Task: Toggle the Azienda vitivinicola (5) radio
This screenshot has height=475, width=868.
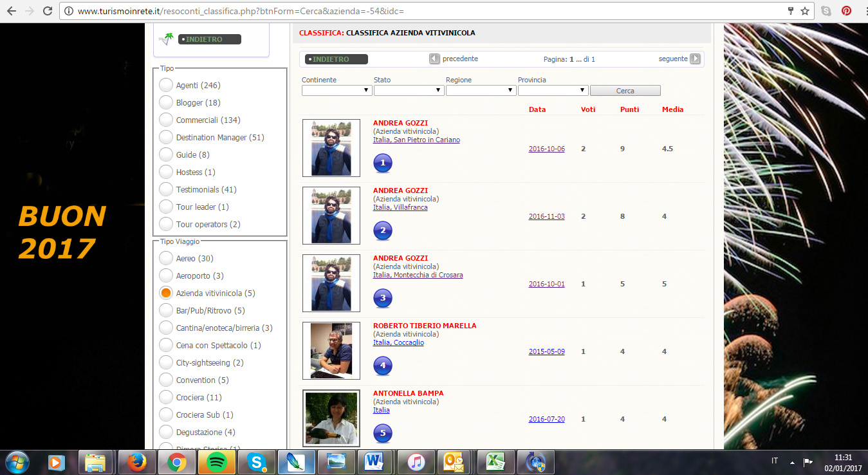Action: click(x=166, y=293)
